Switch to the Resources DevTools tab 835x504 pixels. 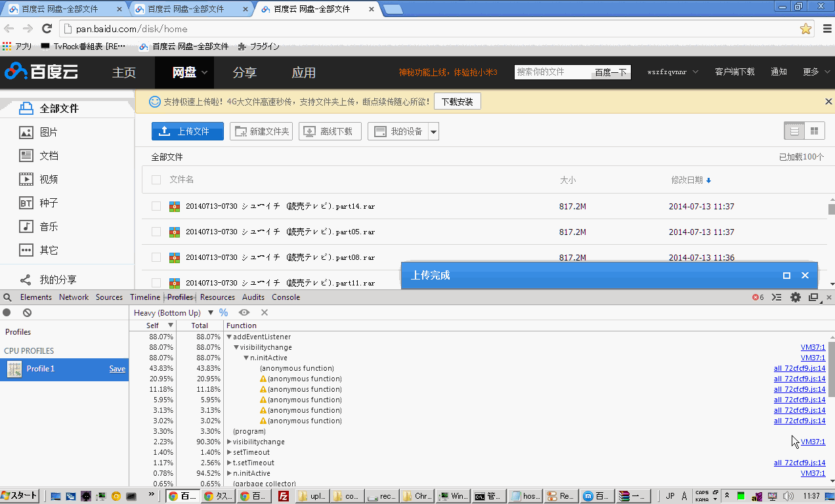pos(217,297)
